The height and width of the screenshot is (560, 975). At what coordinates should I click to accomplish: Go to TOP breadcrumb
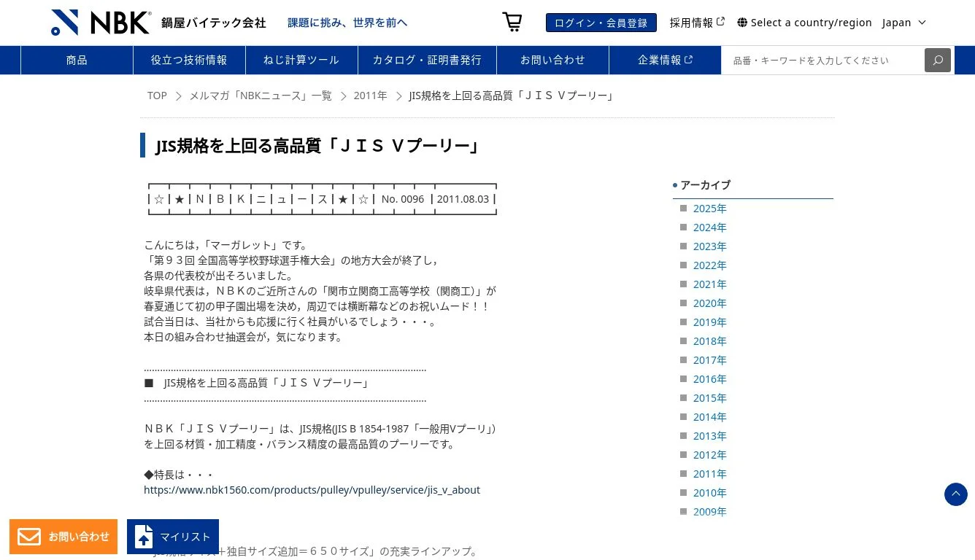pyautogui.click(x=157, y=96)
